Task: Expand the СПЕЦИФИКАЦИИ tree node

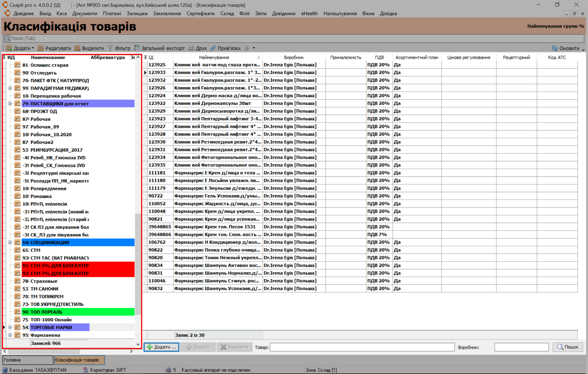Action: click(x=10, y=242)
